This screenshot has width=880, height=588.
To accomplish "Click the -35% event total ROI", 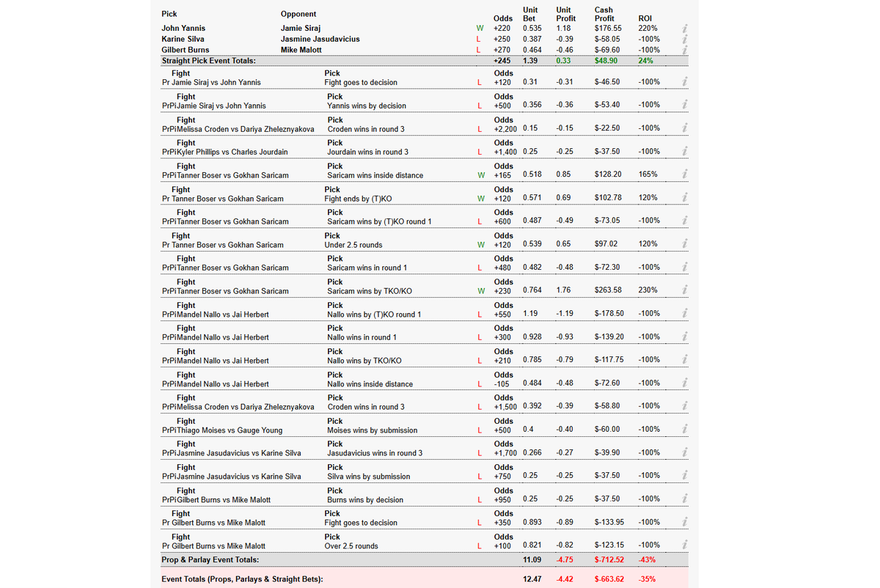I will coord(647,579).
